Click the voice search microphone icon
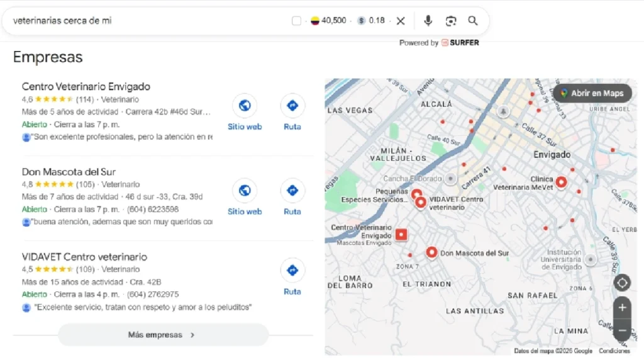Screen dimensions: 644x358 tap(428, 21)
